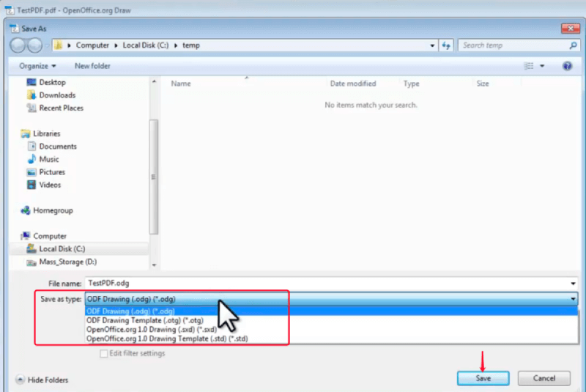This screenshot has height=392, width=586.
Task: Click the search magnifier icon
Action: (573, 45)
